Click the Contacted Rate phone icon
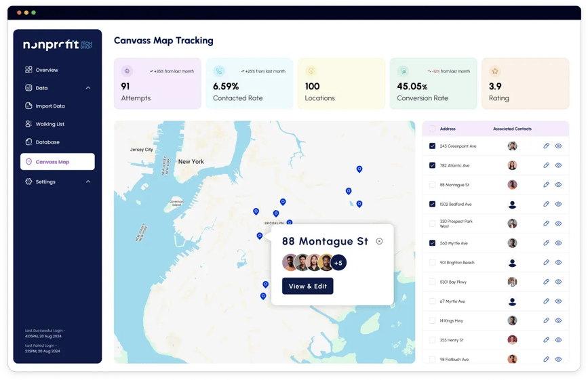The height and width of the screenshot is (380, 588). click(x=218, y=71)
